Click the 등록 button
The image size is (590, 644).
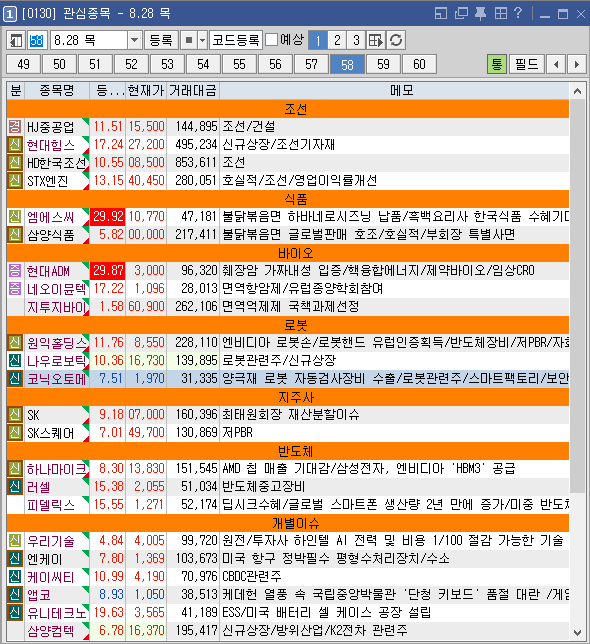(161, 40)
